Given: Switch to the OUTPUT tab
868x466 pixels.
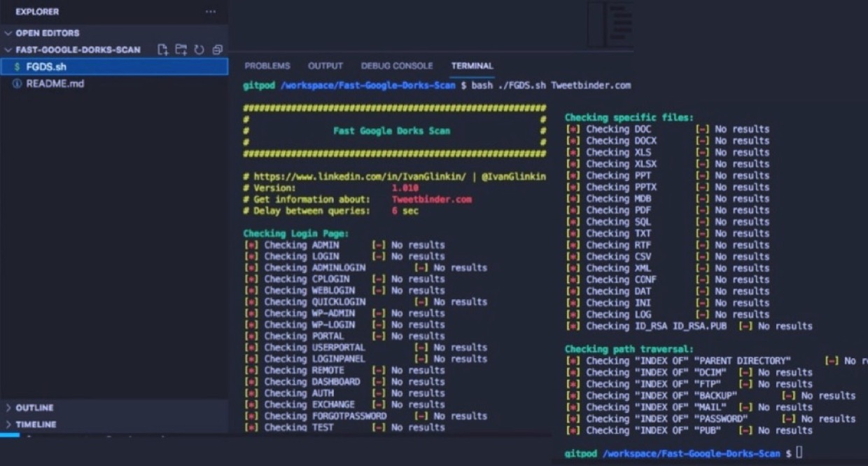Looking at the screenshot, I should [325, 66].
